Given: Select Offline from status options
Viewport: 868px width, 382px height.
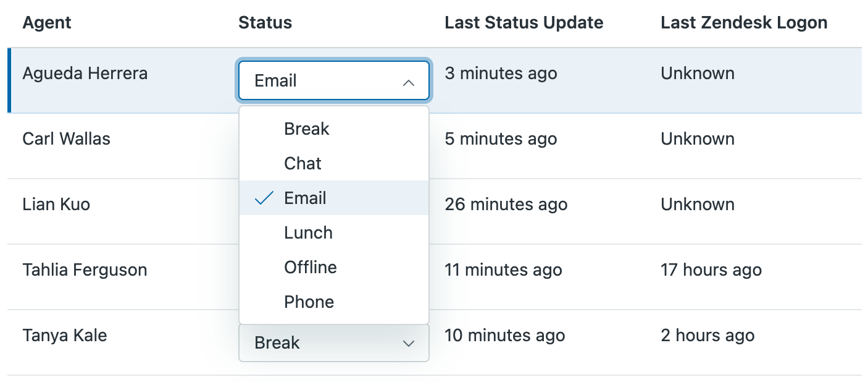Looking at the screenshot, I should point(311,267).
